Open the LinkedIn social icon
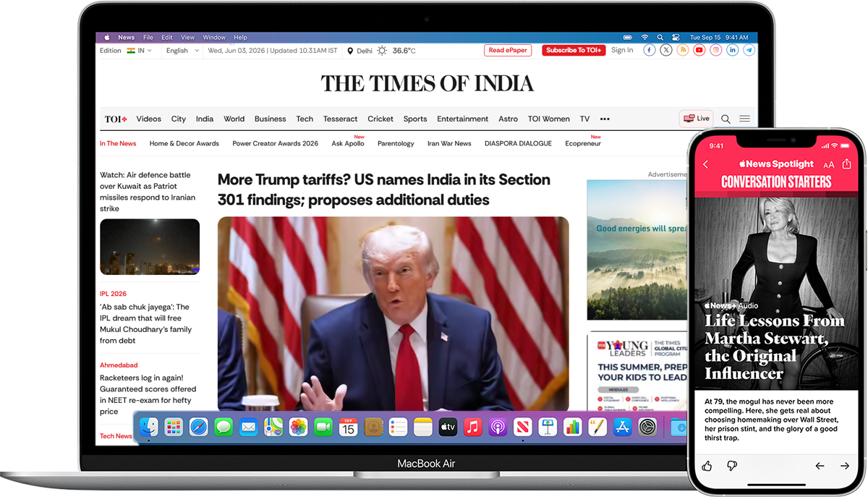The height and width of the screenshot is (497, 868). (x=732, y=50)
